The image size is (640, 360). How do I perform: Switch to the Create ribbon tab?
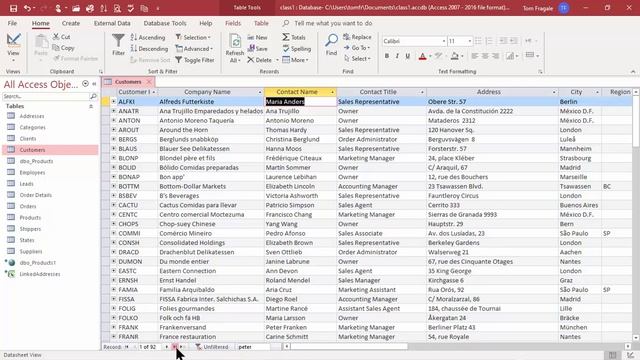pyautogui.click(x=71, y=23)
